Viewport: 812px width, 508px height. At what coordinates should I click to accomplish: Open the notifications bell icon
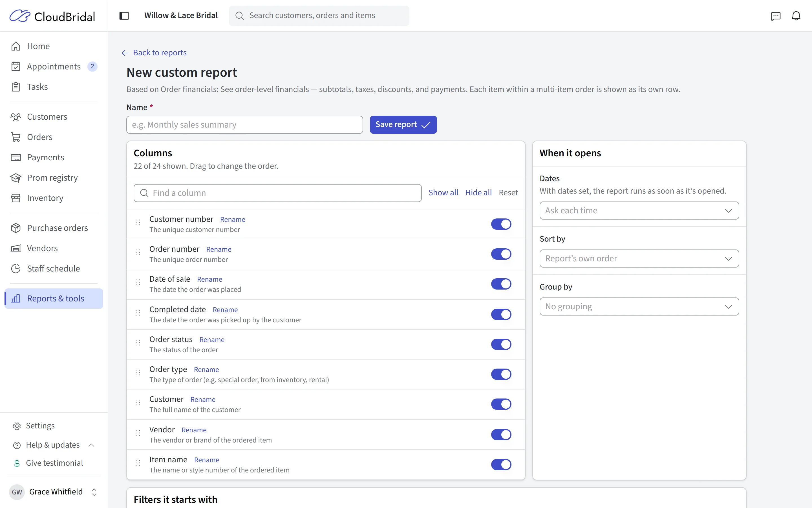coord(796,16)
